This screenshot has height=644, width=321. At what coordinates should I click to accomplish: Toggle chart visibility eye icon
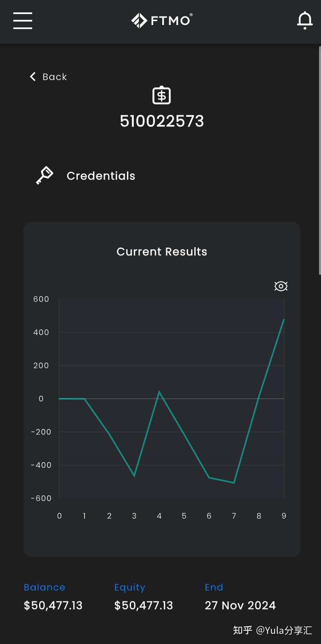pyautogui.click(x=281, y=286)
